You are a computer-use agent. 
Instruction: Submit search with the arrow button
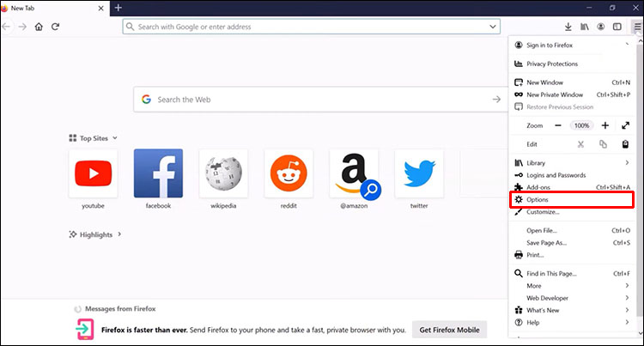(x=496, y=100)
